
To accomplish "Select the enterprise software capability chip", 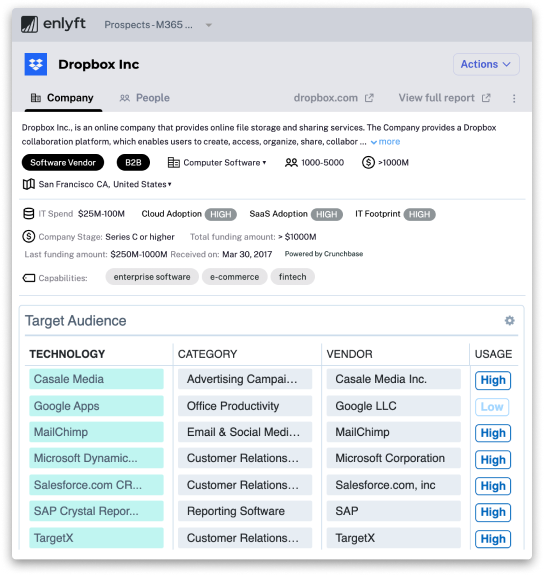I will (152, 277).
